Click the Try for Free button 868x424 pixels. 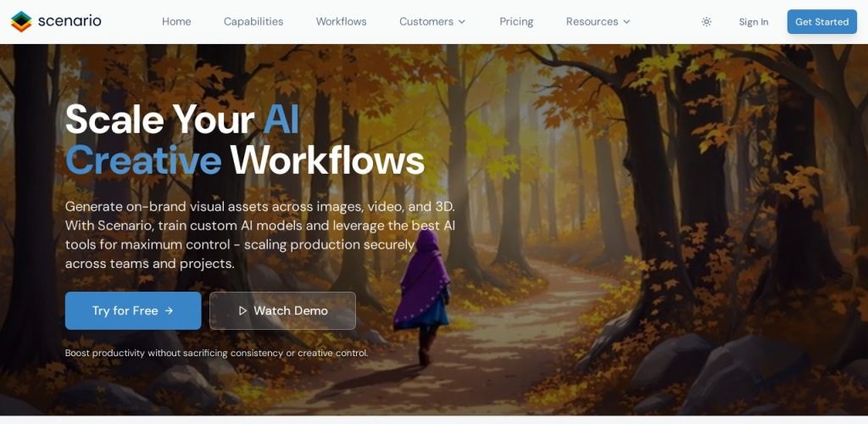[x=133, y=310]
